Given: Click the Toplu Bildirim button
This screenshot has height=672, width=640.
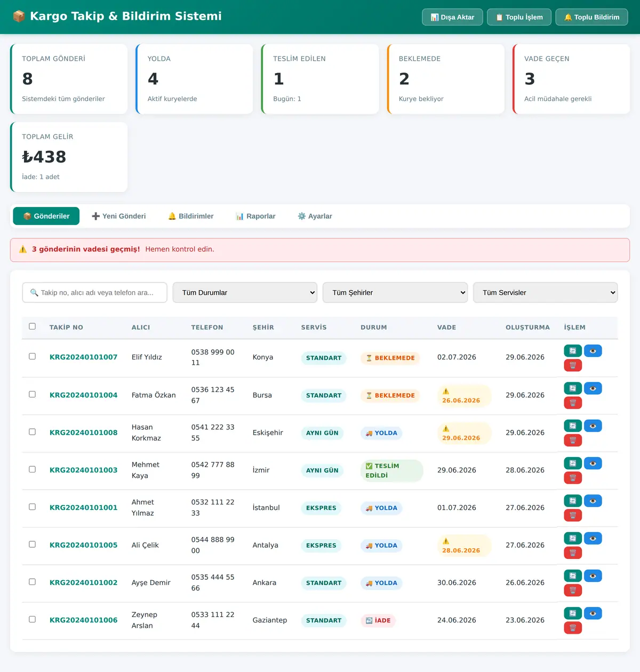Looking at the screenshot, I should pyautogui.click(x=592, y=17).
